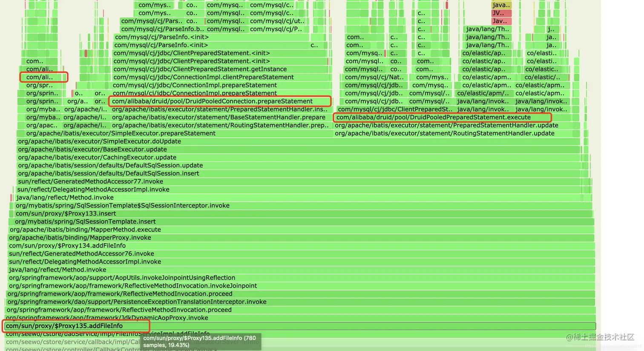644x351 pixels.
Task: Click the com/sun/proxy/$Proxy135.addFileInfo frame
Action: [300, 326]
